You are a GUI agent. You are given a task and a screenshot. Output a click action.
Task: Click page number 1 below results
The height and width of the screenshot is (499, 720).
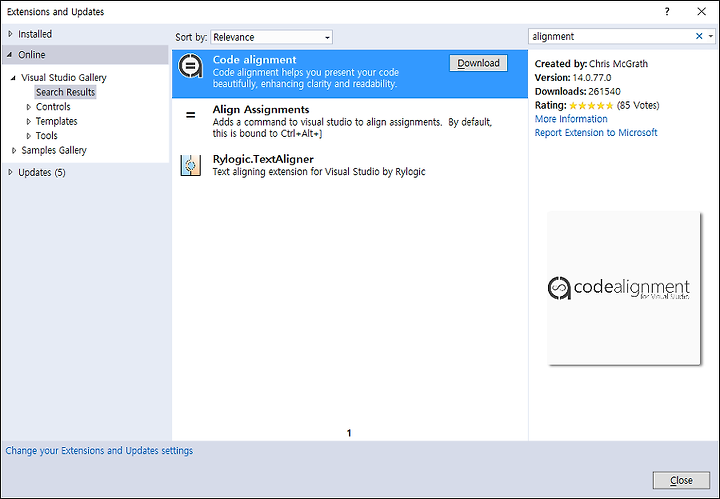349,433
